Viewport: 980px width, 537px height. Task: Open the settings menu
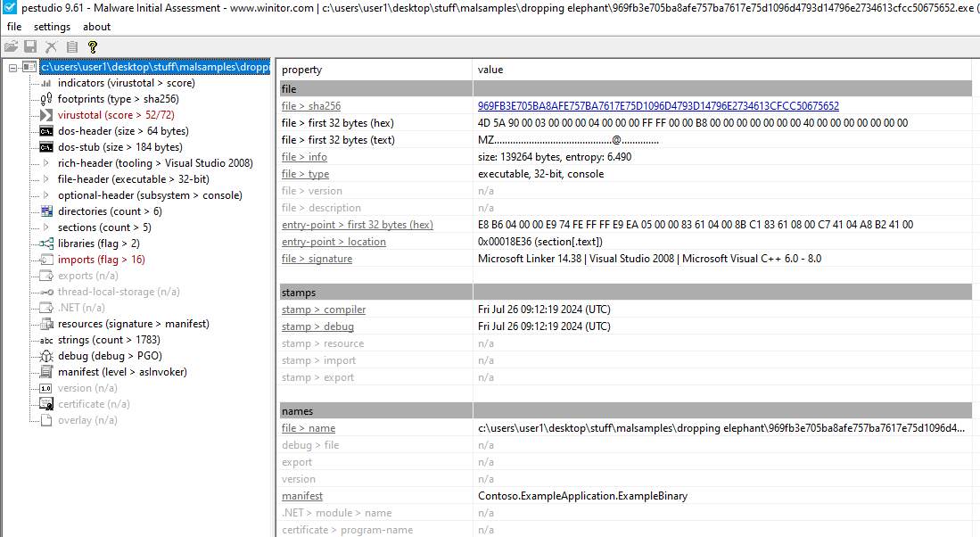52,27
